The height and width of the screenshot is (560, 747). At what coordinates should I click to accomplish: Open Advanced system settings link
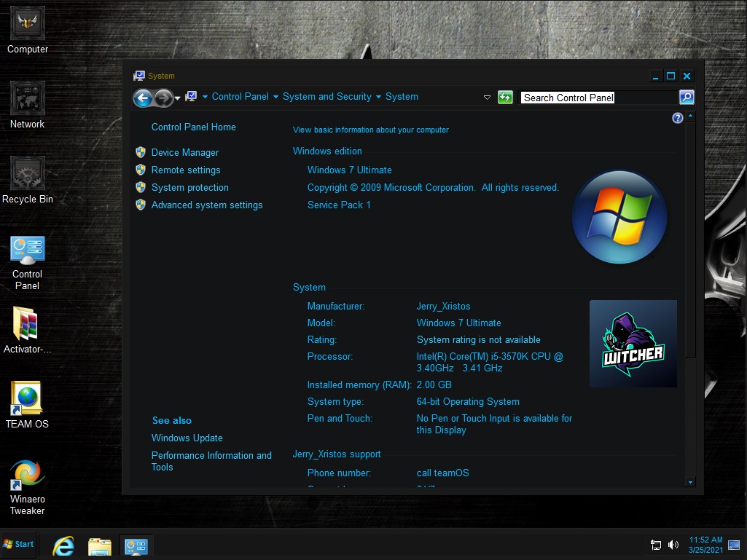click(207, 205)
